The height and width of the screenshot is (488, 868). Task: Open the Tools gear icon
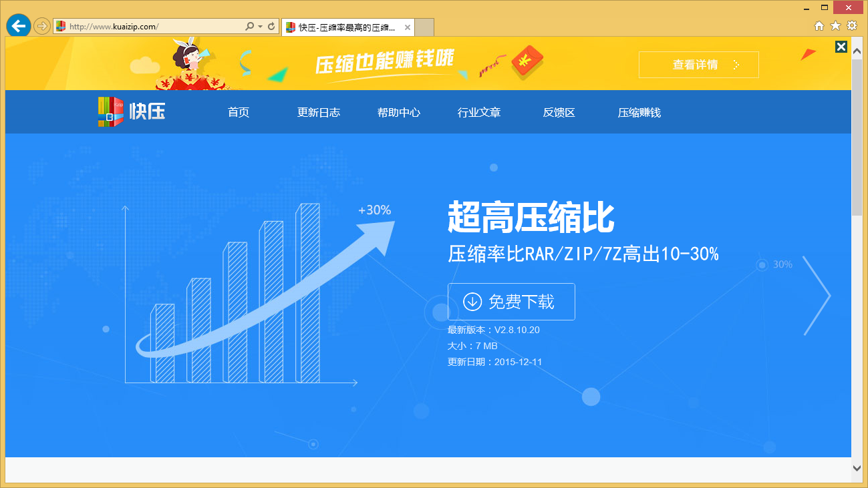(852, 26)
